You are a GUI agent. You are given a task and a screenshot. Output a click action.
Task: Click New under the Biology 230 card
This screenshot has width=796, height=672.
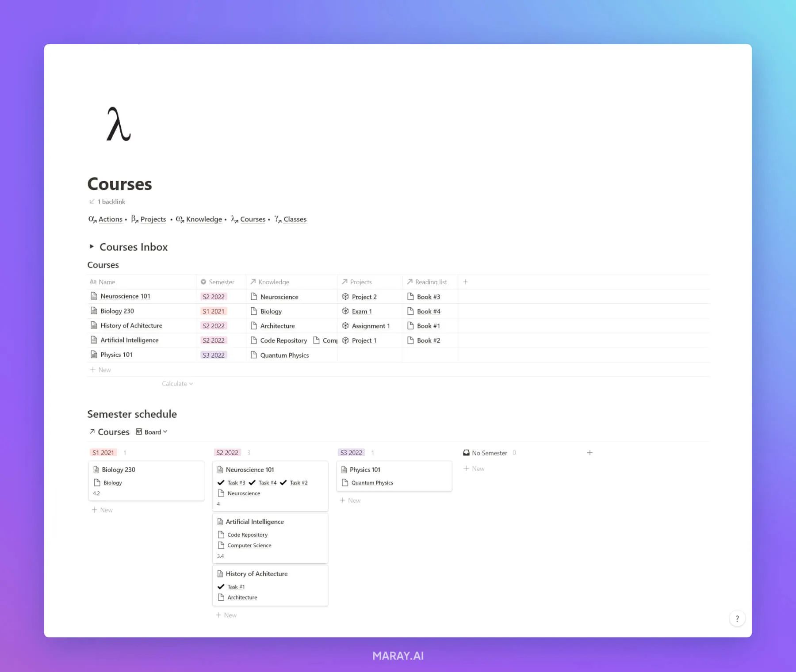coord(102,510)
